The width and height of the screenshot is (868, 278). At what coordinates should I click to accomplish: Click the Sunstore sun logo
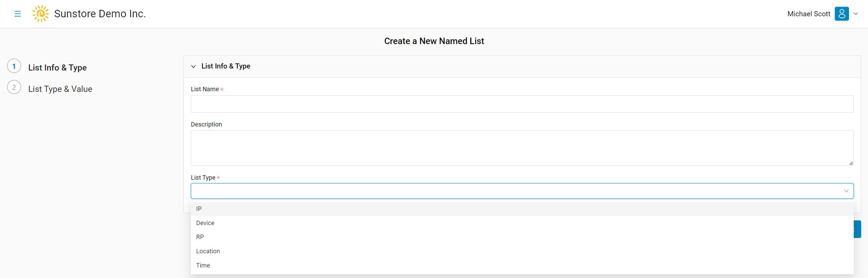[40, 14]
